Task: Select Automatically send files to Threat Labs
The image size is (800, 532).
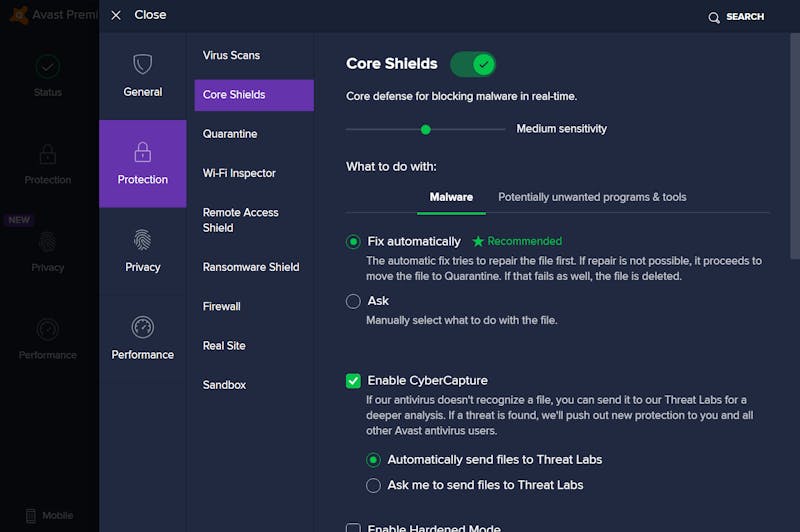Action: point(373,460)
